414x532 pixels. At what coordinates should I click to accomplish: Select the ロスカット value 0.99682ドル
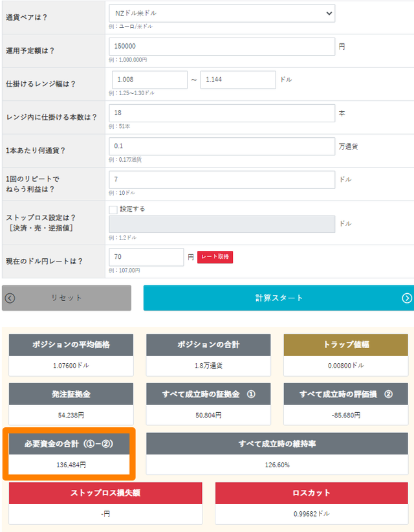tap(311, 514)
